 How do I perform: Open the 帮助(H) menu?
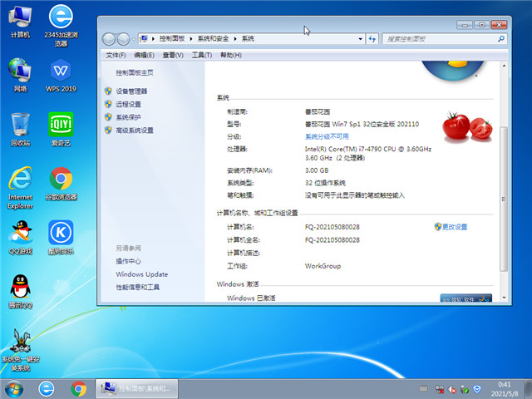(x=231, y=55)
